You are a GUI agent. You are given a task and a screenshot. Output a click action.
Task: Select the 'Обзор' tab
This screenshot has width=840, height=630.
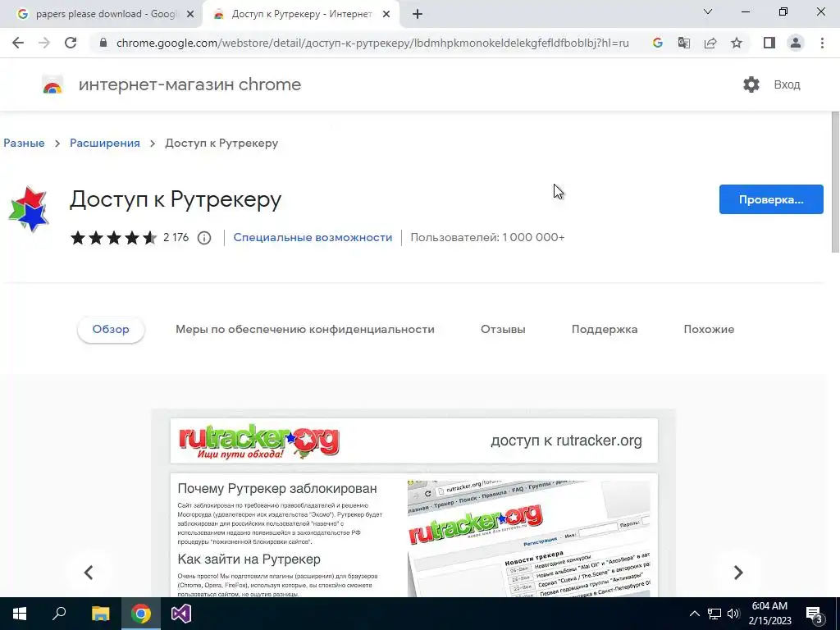pyautogui.click(x=111, y=330)
